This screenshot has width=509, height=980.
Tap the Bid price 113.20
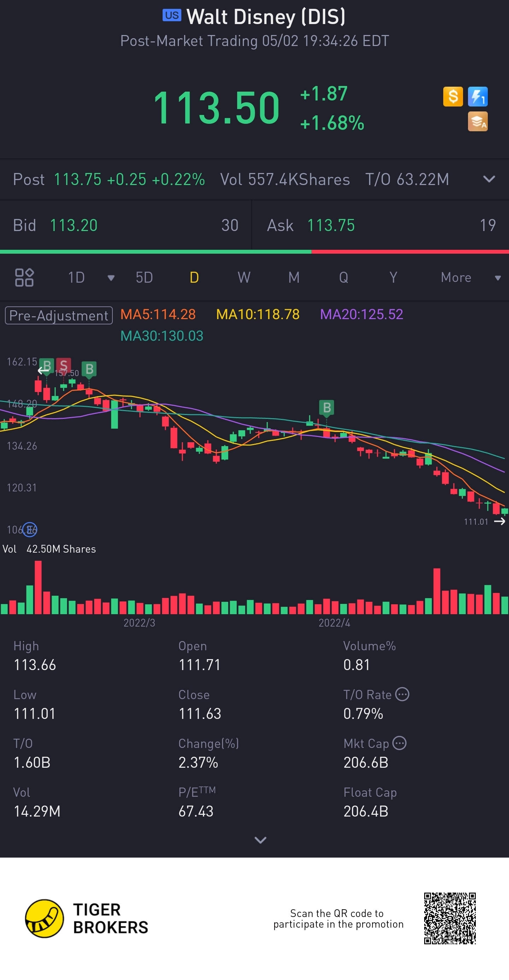[x=74, y=225]
